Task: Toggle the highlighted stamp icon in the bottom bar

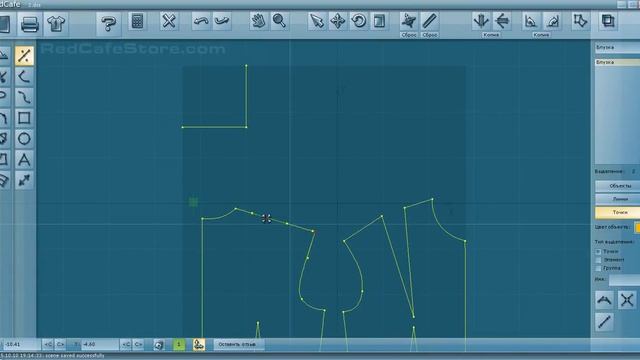Action: point(199,344)
